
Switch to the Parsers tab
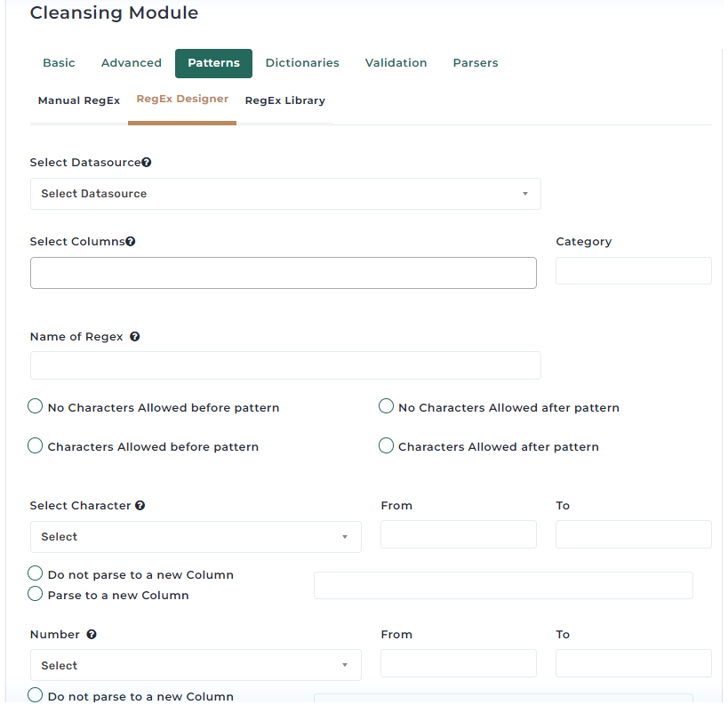tap(476, 63)
